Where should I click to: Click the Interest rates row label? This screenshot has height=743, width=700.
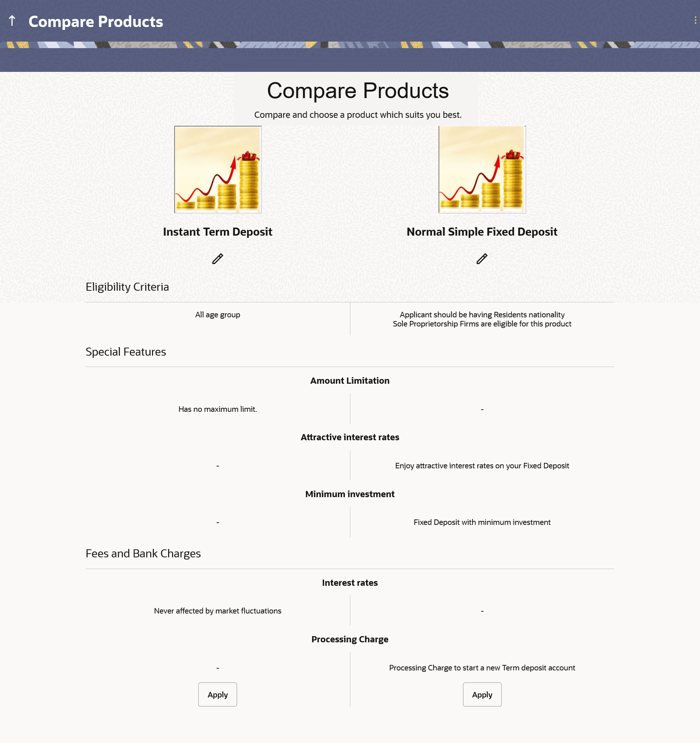[x=350, y=583]
